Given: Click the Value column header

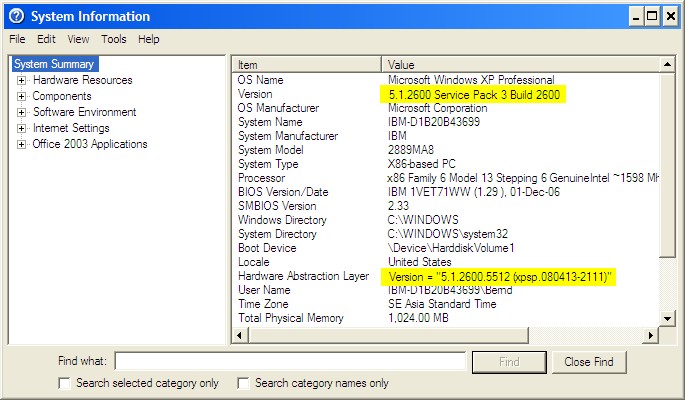Looking at the screenshot, I should coord(521,65).
